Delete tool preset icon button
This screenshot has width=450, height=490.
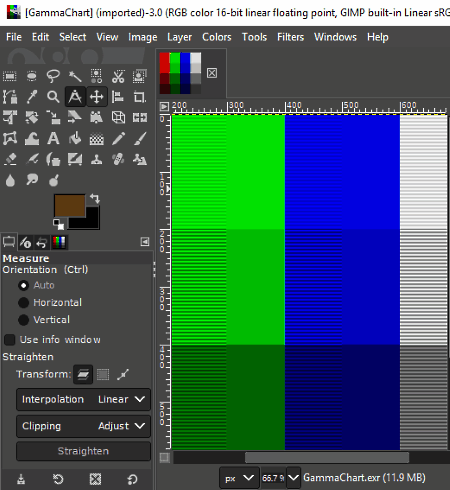click(x=95, y=479)
